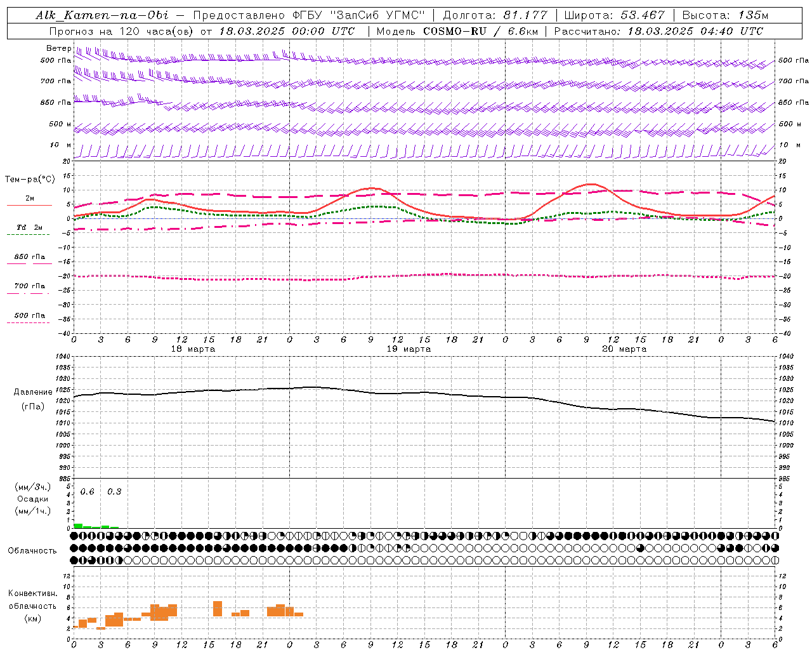Screen dimensions: 812x650
Task: Click the 1040 value on left pressure axis
Action: point(62,357)
